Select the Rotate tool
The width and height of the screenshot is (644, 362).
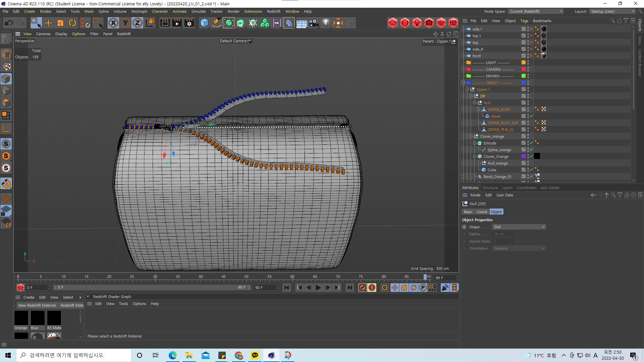pyautogui.click(x=72, y=23)
